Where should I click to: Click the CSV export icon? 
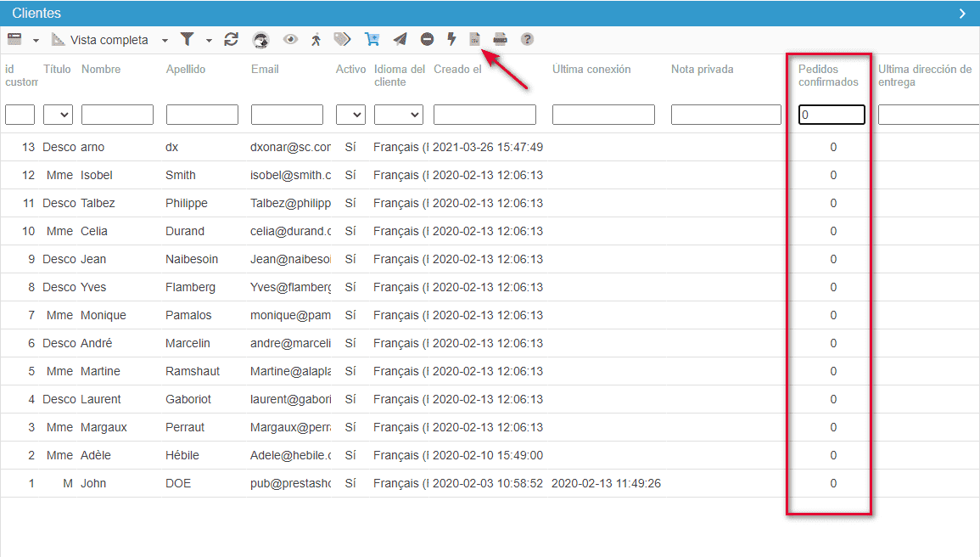pyautogui.click(x=475, y=39)
